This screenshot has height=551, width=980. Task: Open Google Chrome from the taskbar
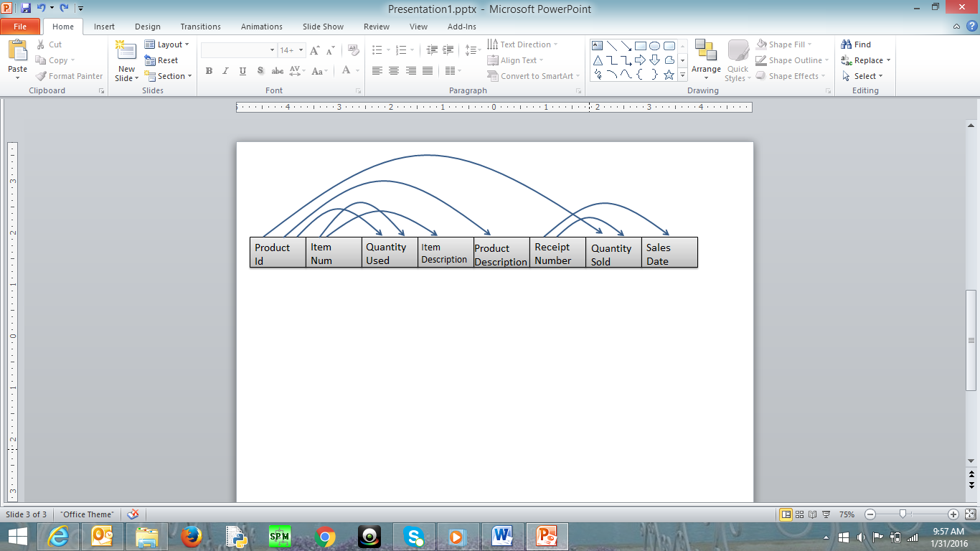pyautogui.click(x=325, y=536)
